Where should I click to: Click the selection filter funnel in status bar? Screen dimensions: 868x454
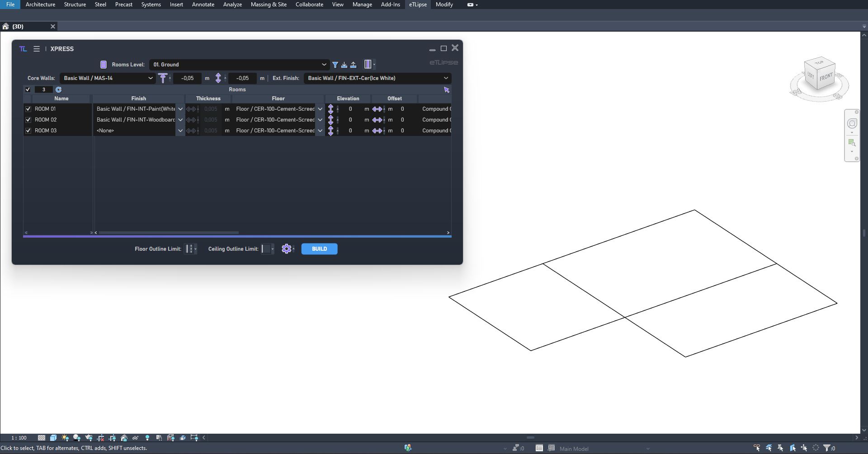click(827, 448)
